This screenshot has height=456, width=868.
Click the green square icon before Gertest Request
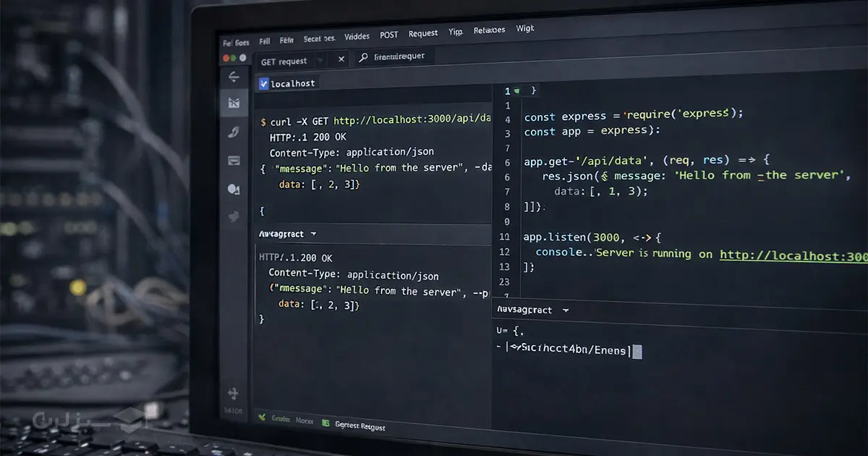tap(326, 423)
